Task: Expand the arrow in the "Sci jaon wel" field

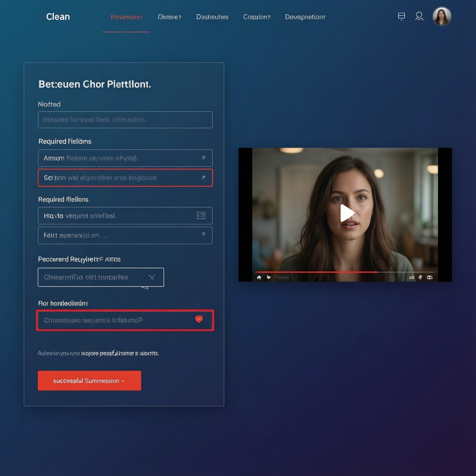Action: click(203, 177)
